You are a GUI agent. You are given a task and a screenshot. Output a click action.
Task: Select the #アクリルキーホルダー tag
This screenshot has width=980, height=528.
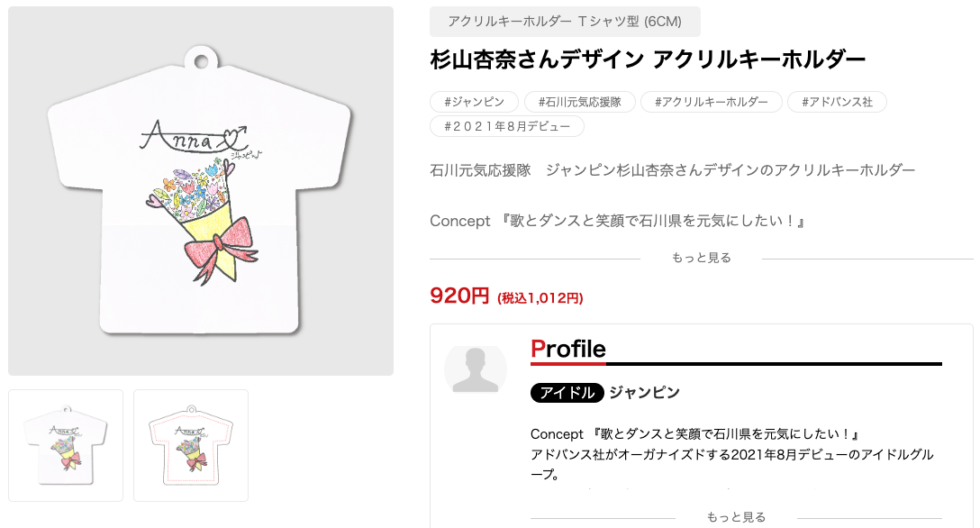click(x=711, y=102)
